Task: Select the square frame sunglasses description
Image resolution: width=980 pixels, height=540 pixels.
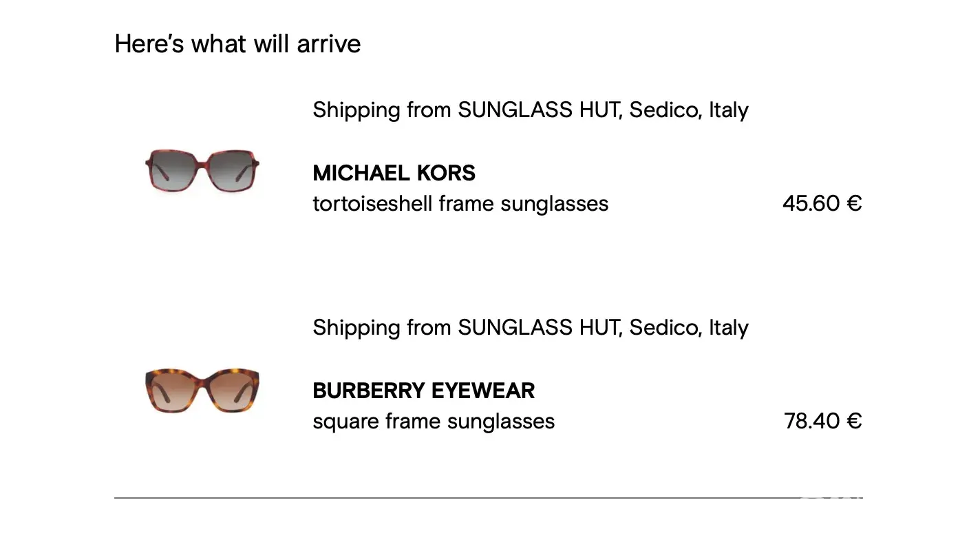Action: click(x=434, y=421)
